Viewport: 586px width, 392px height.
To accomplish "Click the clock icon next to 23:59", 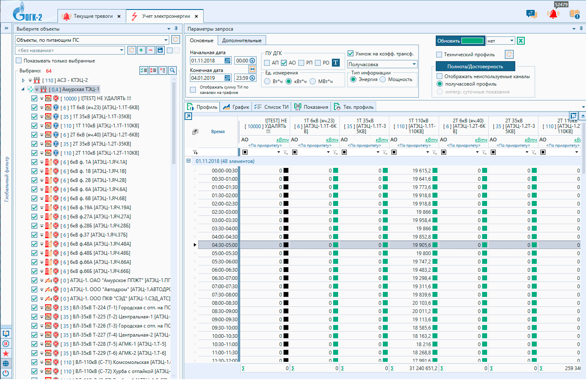I will tap(252, 78).
